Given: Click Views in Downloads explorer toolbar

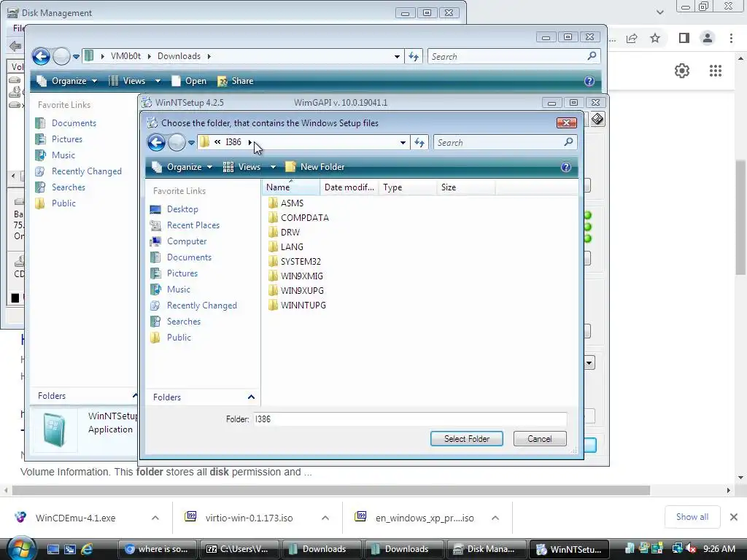Looking at the screenshot, I should (x=127, y=81).
